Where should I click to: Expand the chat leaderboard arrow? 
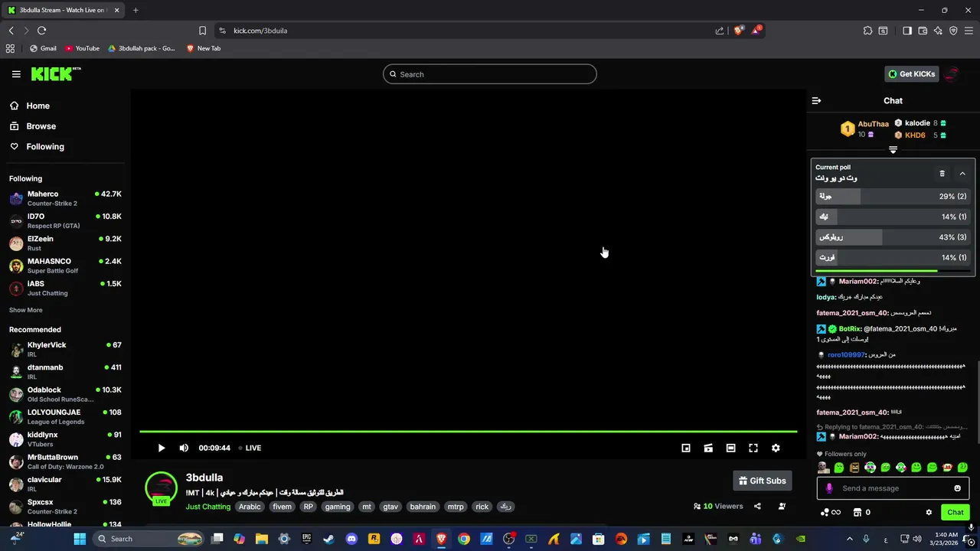pyautogui.click(x=893, y=150)
